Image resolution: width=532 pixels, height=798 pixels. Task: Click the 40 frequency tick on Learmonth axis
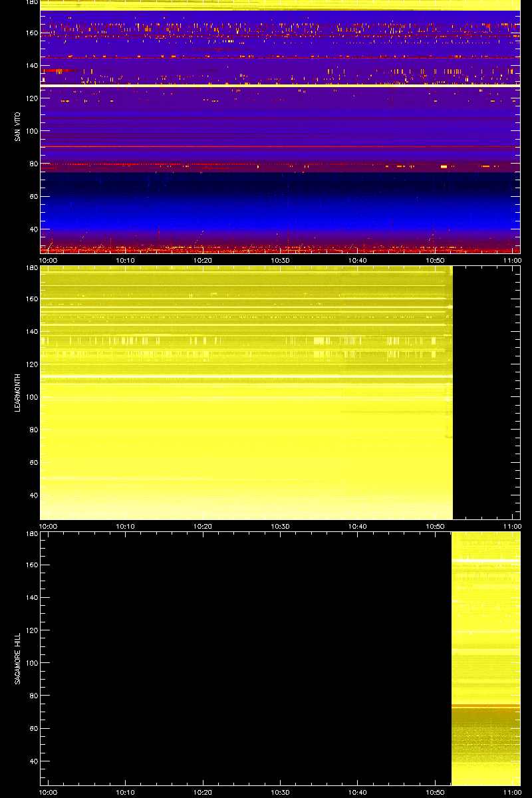click(x=33, y=495)
